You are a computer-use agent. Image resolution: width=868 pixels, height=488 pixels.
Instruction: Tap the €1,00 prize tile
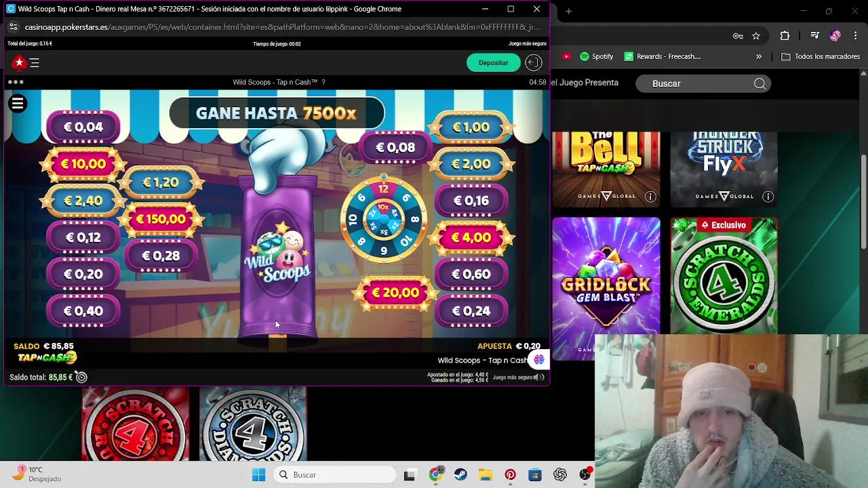pos(471,127)
